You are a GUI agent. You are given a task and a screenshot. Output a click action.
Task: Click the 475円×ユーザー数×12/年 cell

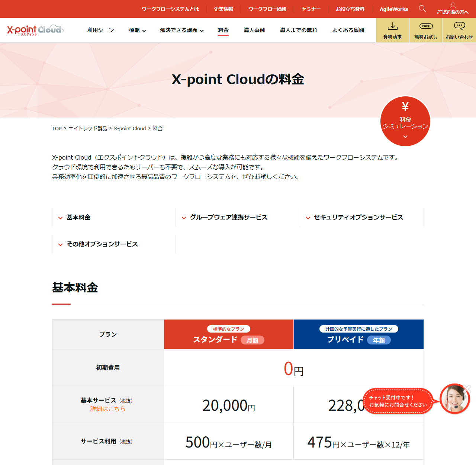coord(358,441)
